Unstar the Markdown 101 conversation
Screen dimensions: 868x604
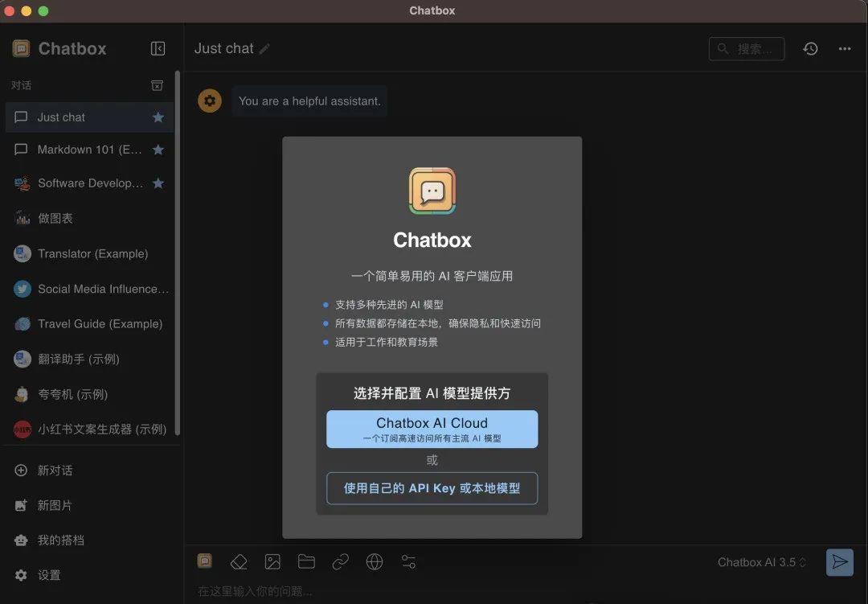(x=158, y=150)
